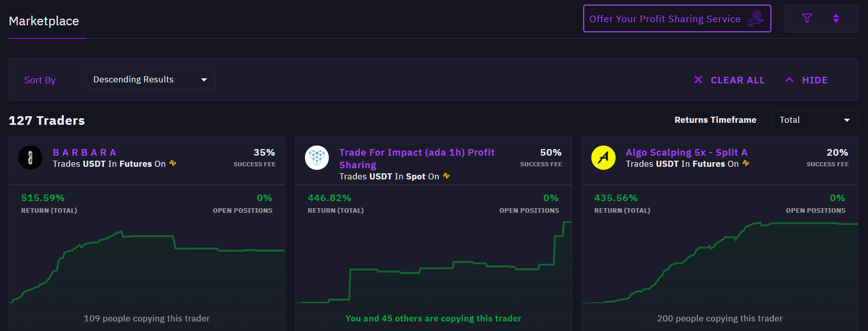Click exchange icon on Algo Scalping card

pyautogui.click(x=746, y=163)
